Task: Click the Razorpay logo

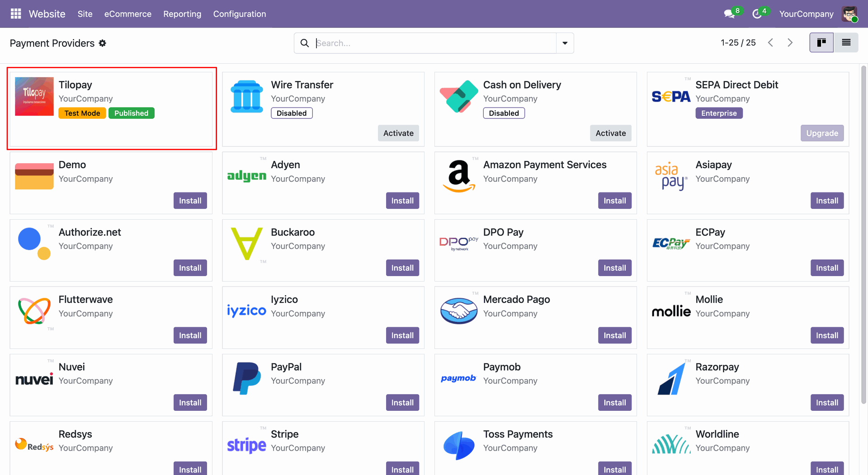Action: [x=671, y=378]
